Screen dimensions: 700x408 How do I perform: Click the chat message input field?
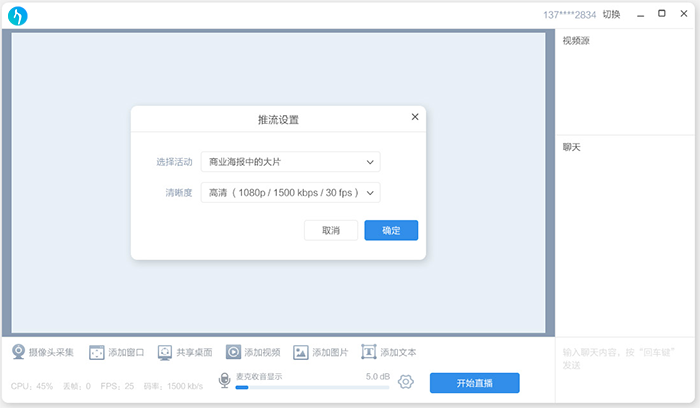(627, 358)
